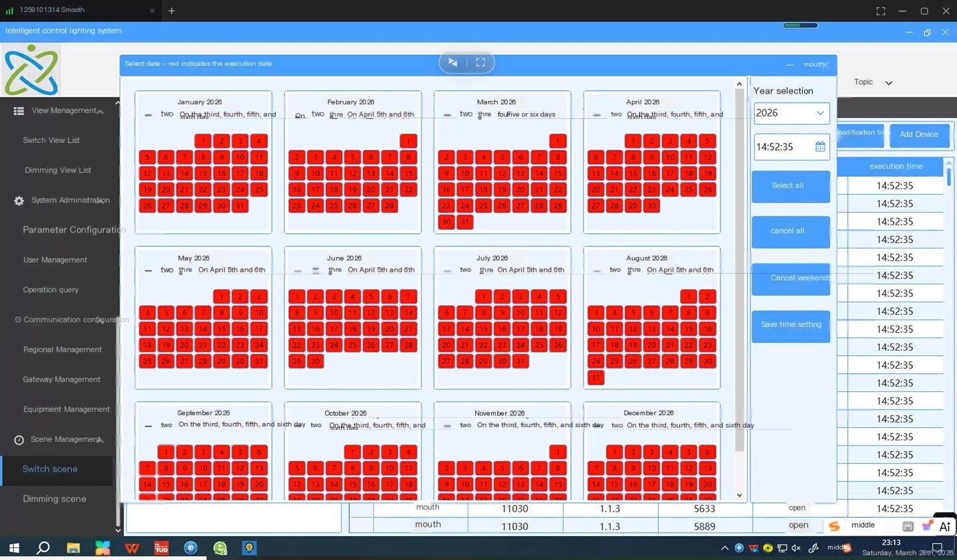Click the AI icon at the bottom right
Screen dimensions: 957x560
tap(944, 526)
